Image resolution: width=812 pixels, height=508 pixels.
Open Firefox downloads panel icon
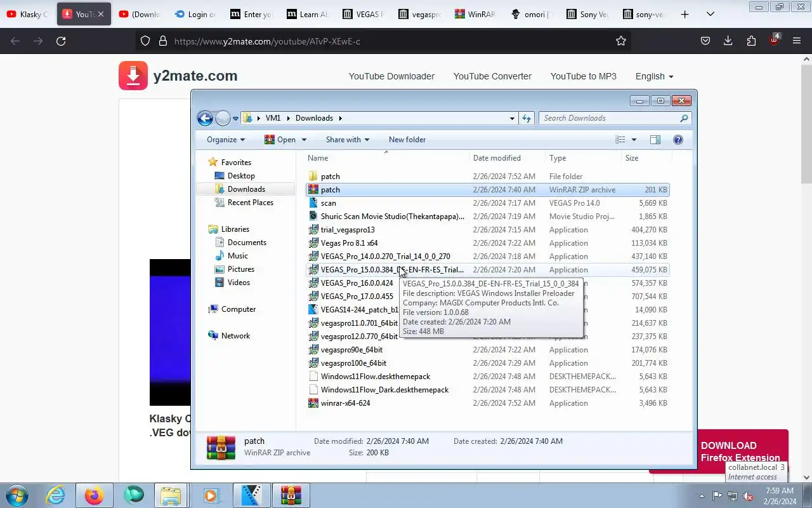(728, 41)
